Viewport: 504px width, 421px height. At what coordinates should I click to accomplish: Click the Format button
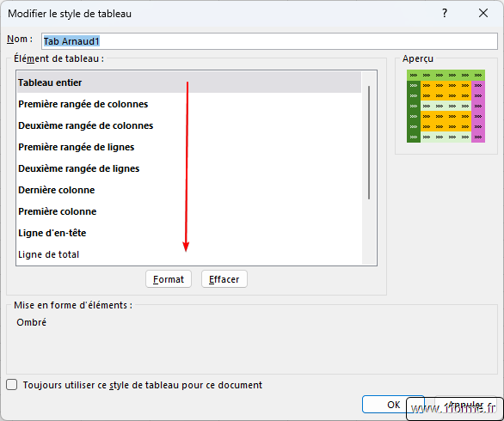point(169,279)
